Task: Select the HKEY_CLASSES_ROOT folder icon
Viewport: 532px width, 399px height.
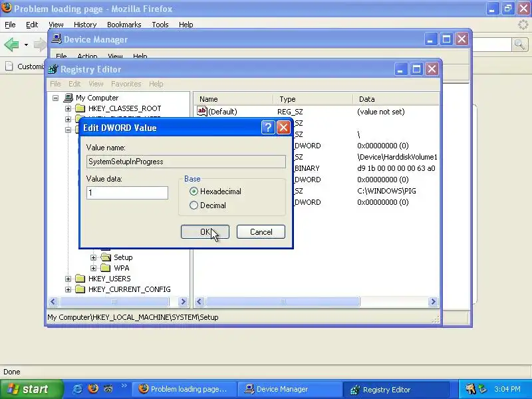Action: point(80,108)
